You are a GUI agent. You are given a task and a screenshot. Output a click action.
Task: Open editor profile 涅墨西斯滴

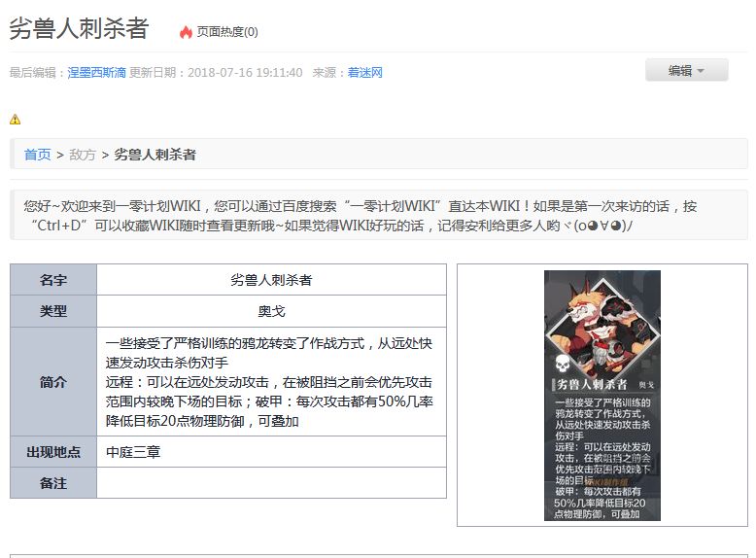(x=96, y=73)
